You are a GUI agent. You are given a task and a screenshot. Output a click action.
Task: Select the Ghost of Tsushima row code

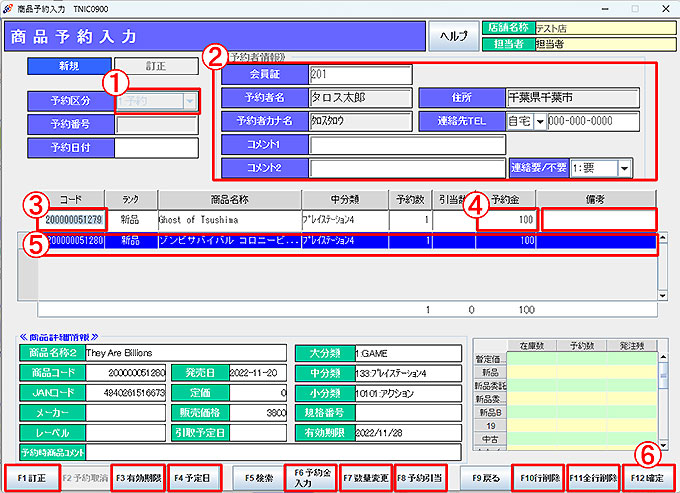(x=74, y=219)
